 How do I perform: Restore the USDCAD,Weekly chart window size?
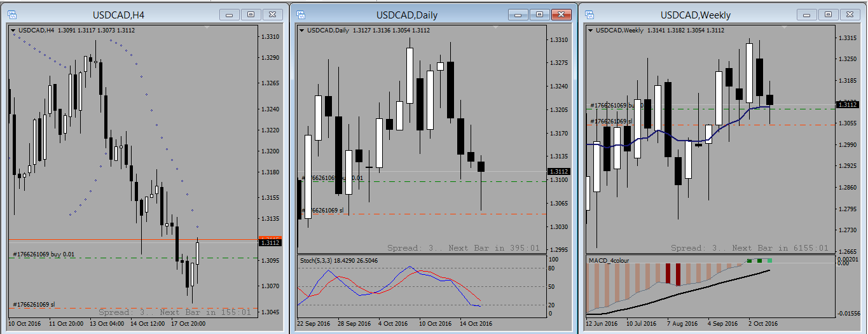click(828, 14)
